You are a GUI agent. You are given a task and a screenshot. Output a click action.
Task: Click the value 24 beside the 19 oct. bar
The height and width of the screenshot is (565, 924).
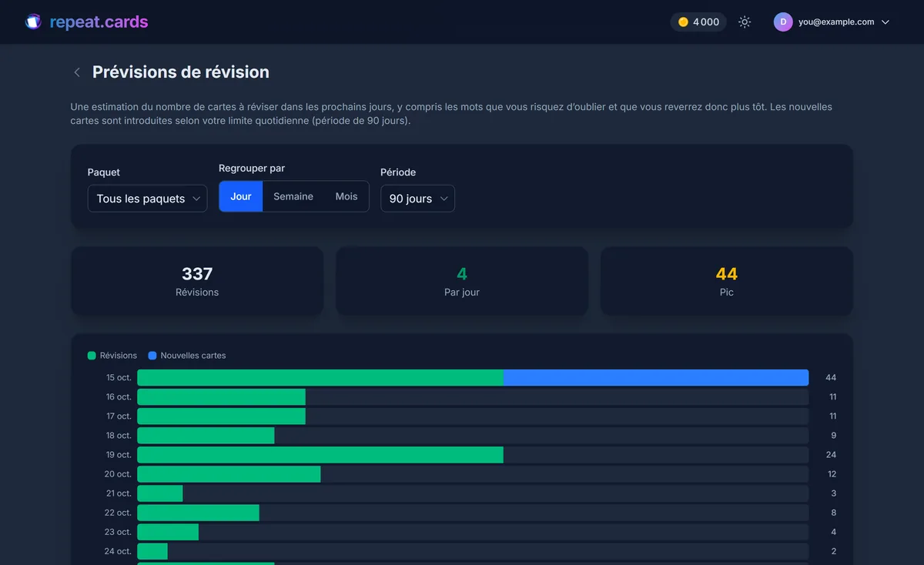[x=831, y=455]
